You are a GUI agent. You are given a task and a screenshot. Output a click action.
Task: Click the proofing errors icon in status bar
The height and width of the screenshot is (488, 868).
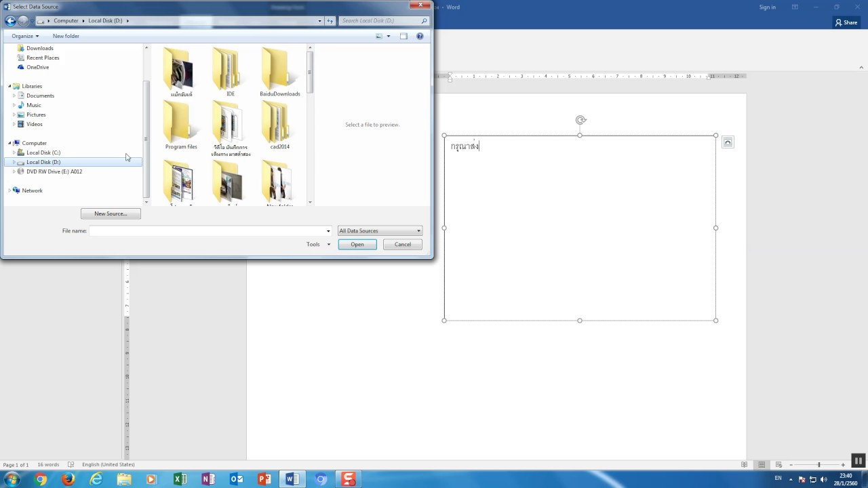click(71, 464)
